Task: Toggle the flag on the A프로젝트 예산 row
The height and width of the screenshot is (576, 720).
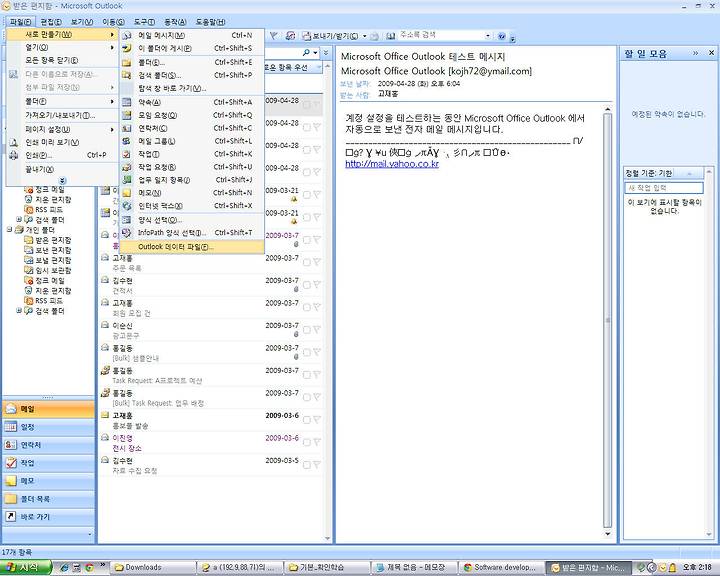Action: pyautogui.click(x=316, y=375)
